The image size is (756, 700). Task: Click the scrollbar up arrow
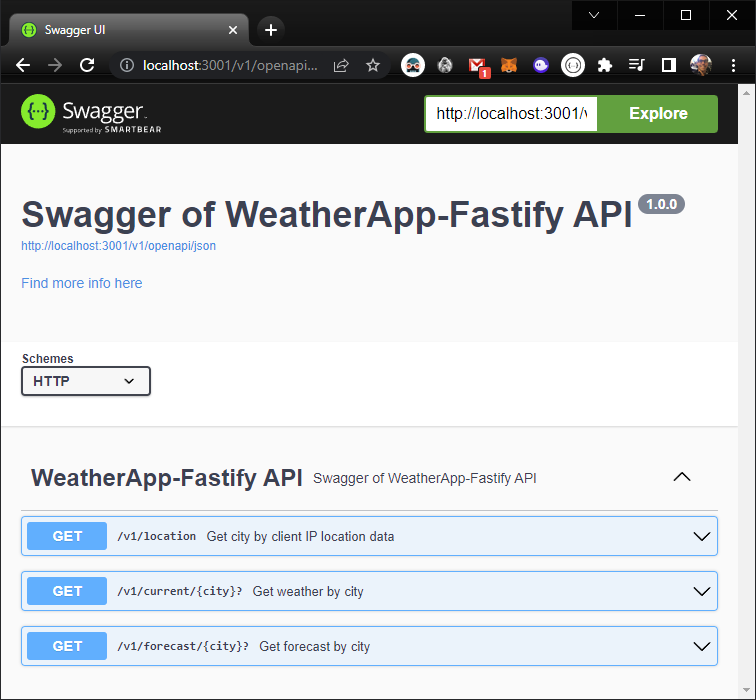(x=746, y=93)
